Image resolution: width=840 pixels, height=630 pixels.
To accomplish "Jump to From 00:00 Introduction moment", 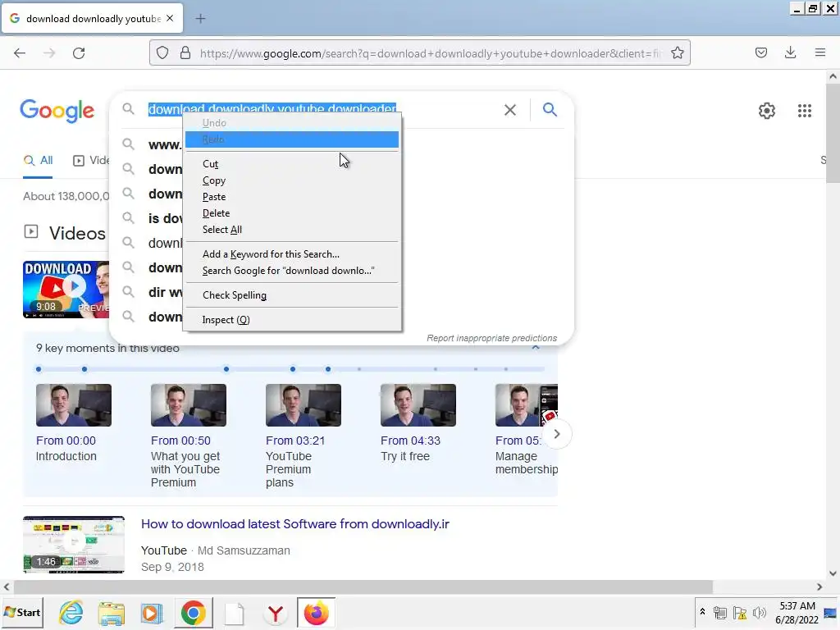I will pyautogui.click(x=73, y=422).
